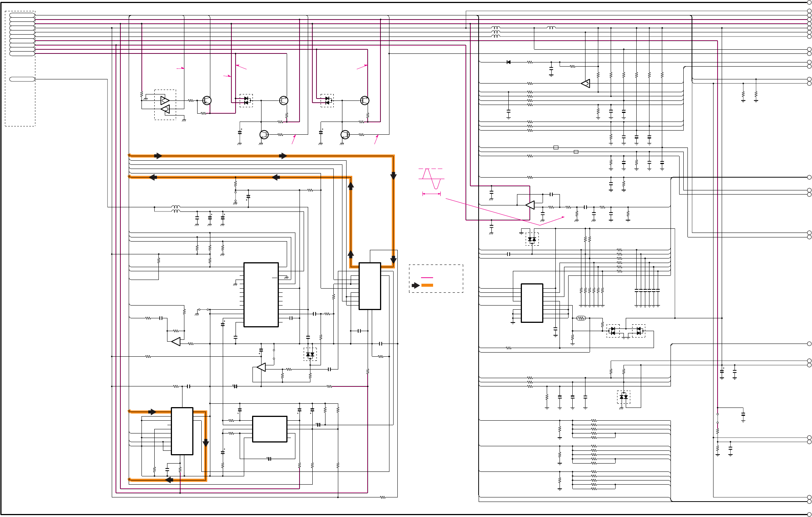812x517 pixels.
Task: Select the small op-amp triangle below the center IC
Action: [x=261, y=367]
